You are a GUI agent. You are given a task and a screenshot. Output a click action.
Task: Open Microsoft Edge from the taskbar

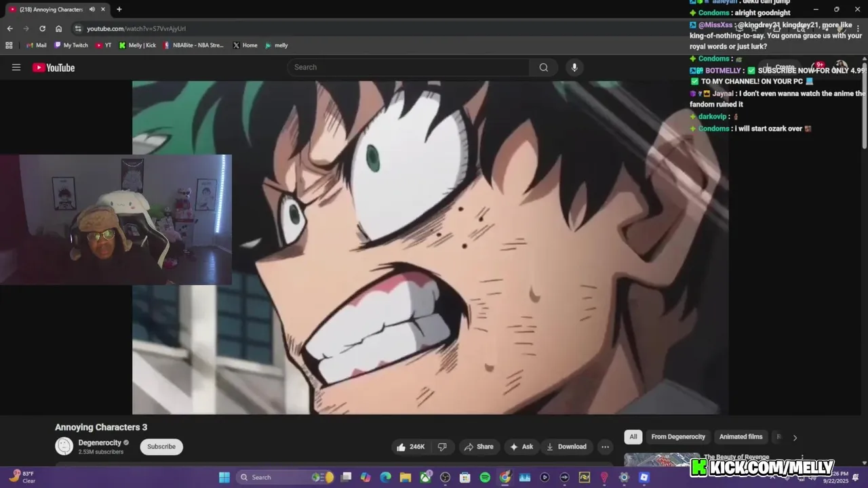coord(386,477)
